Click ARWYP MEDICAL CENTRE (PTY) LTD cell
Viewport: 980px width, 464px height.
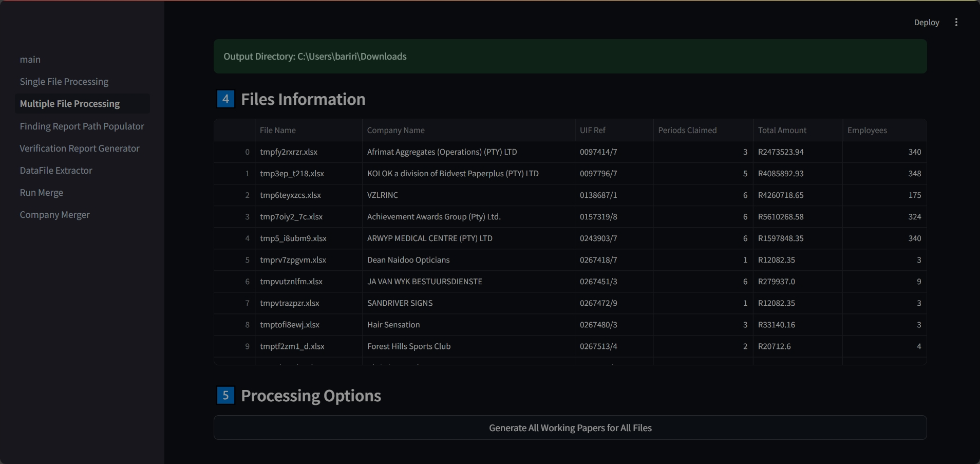pos(468,238)
